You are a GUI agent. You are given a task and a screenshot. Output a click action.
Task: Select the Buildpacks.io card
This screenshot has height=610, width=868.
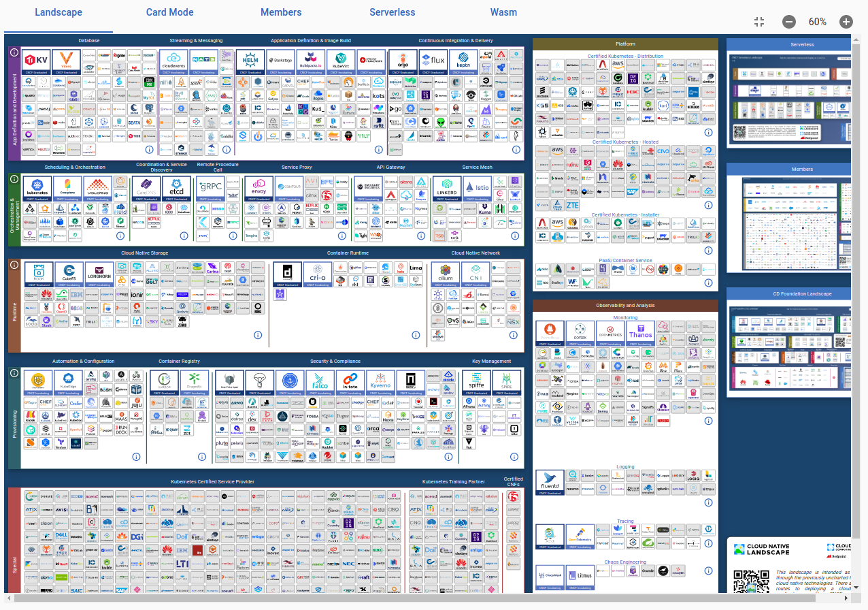310,62
